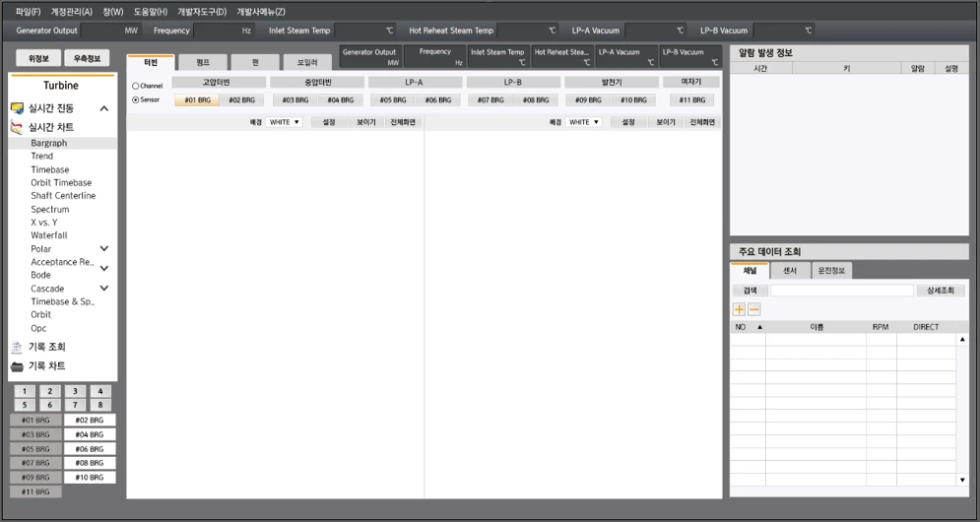This screenshot has height=522, width=980.
Task: Expand the chevron next to Bode
Action: [104, 268]
